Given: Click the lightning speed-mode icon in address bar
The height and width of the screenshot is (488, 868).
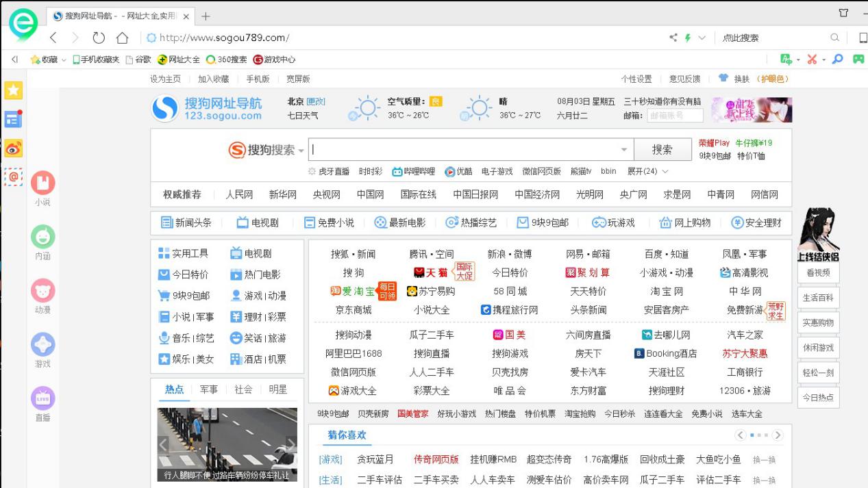Looking at the screenshot, I should point(689,39).
